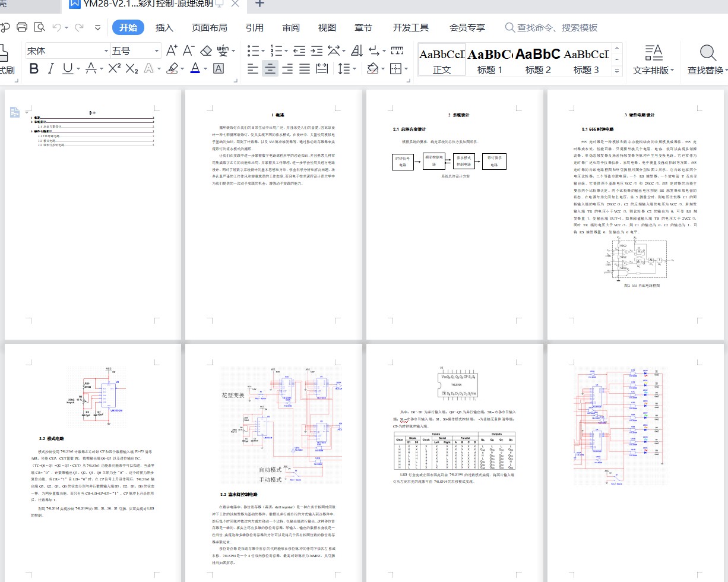This screenshot has width=728, height=582.
Task: Open Chinese layout options icon
Action: point(334,50)
